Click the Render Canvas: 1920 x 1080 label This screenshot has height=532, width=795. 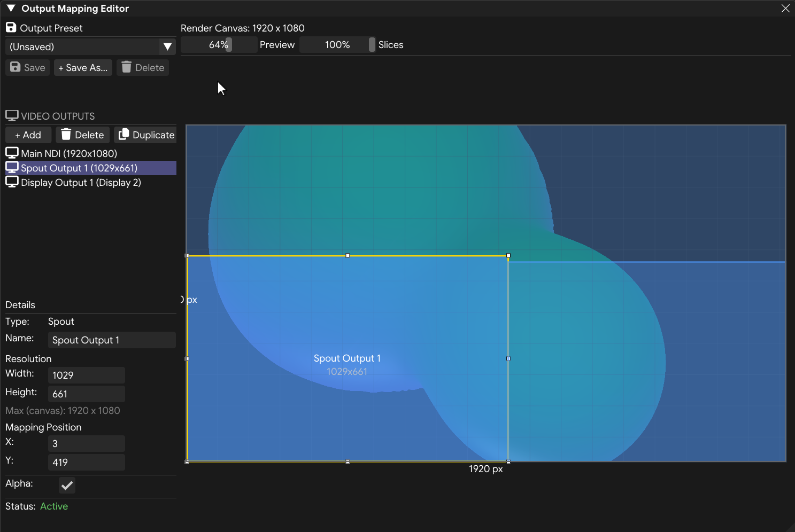[x=243, y=28]
